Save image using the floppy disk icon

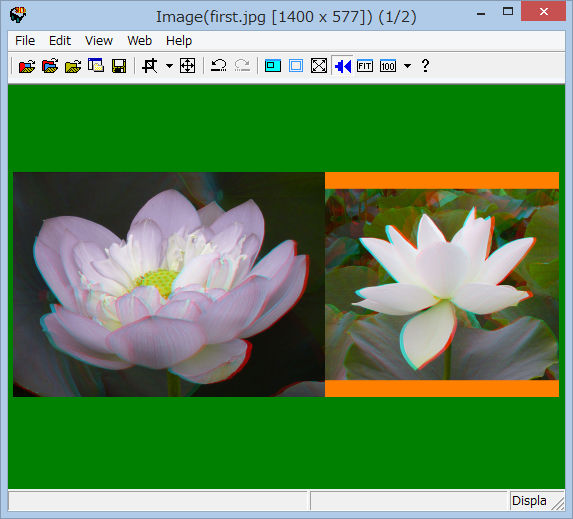tap(119, 66)
